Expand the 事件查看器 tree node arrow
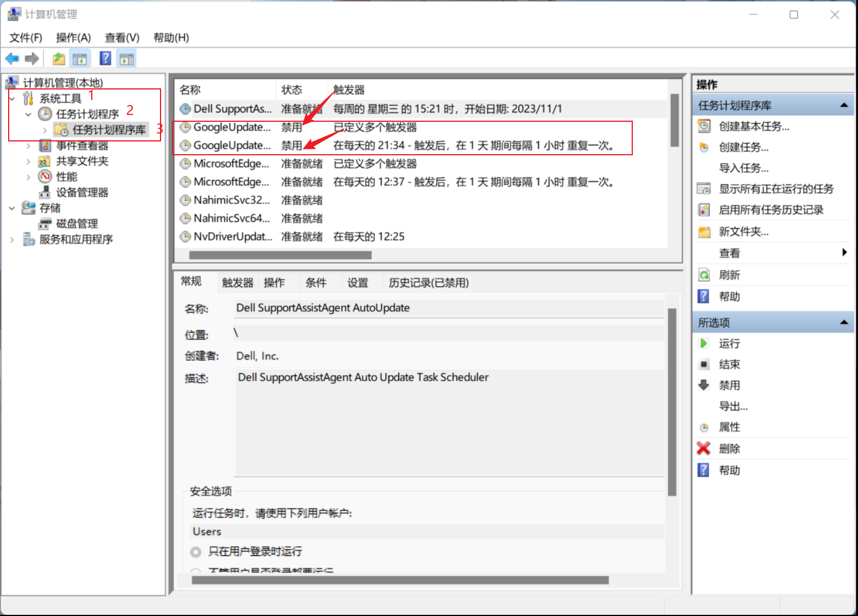858x616 pixels. [x=28, y=145]
